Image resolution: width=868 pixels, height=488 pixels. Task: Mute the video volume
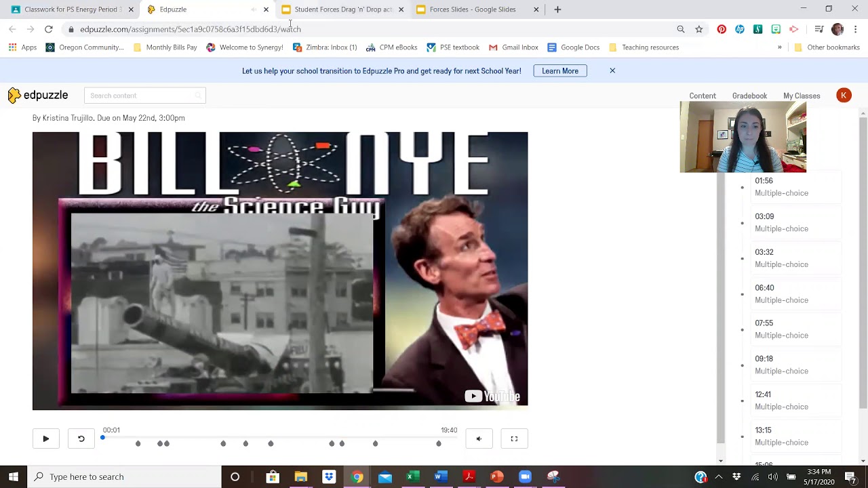click(x=479, y=439)
